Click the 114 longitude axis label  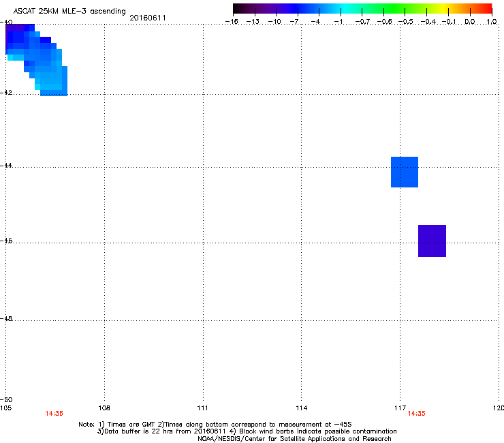coord(301,408)
